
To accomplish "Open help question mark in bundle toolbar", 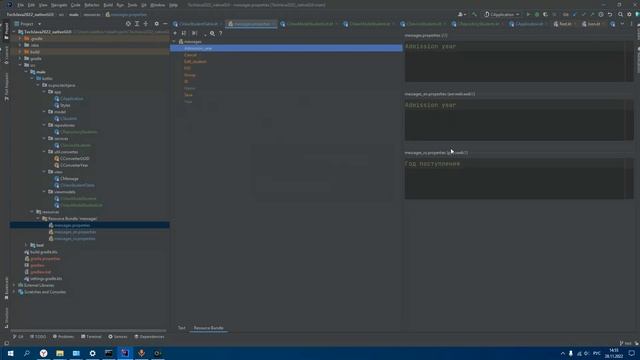I will click(221, 33).
